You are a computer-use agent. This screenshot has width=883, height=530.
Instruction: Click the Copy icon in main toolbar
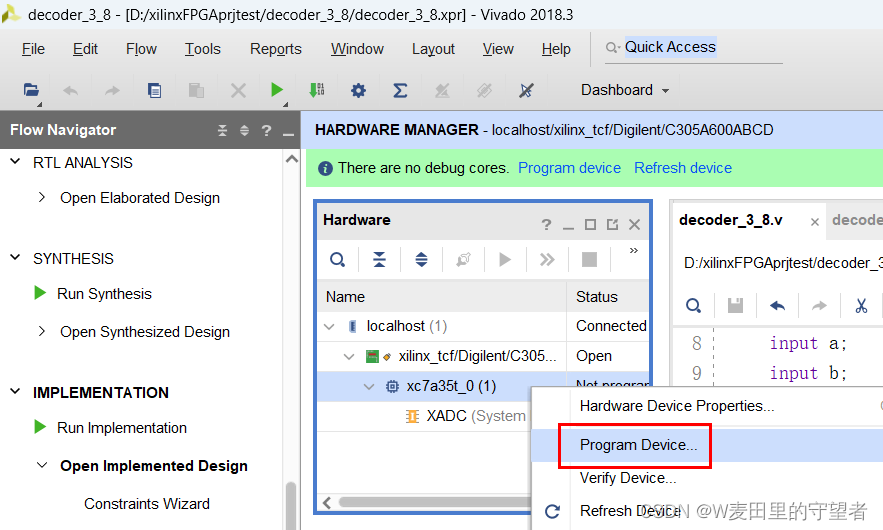tap(154, 90)
